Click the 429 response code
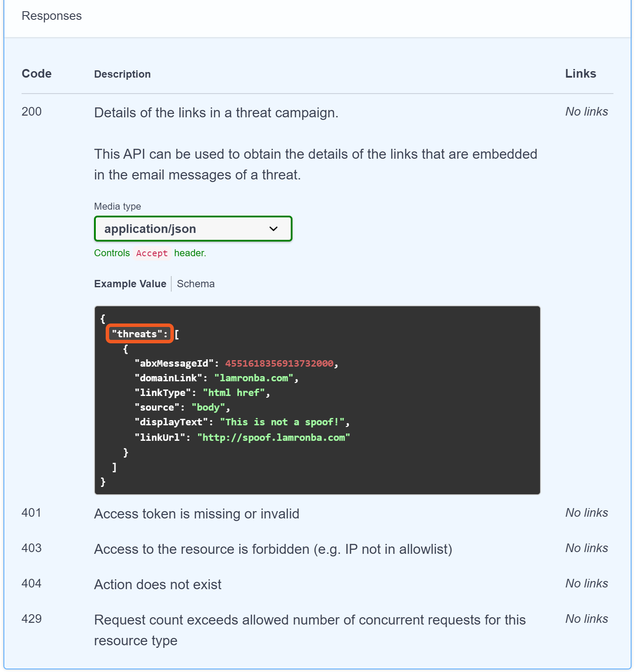The height and width of the screenshot is (672, 635). coord(31,619)
